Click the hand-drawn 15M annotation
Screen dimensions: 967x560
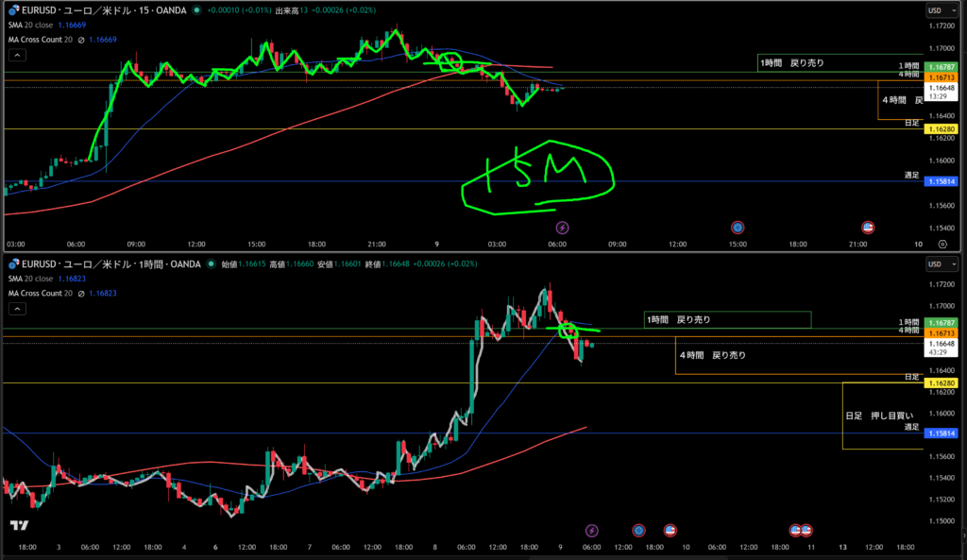click(536, 175)
